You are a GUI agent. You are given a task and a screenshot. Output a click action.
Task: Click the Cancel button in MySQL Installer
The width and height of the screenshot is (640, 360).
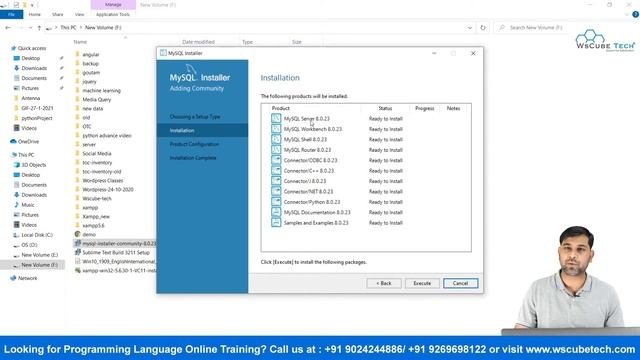pos(460,283)
